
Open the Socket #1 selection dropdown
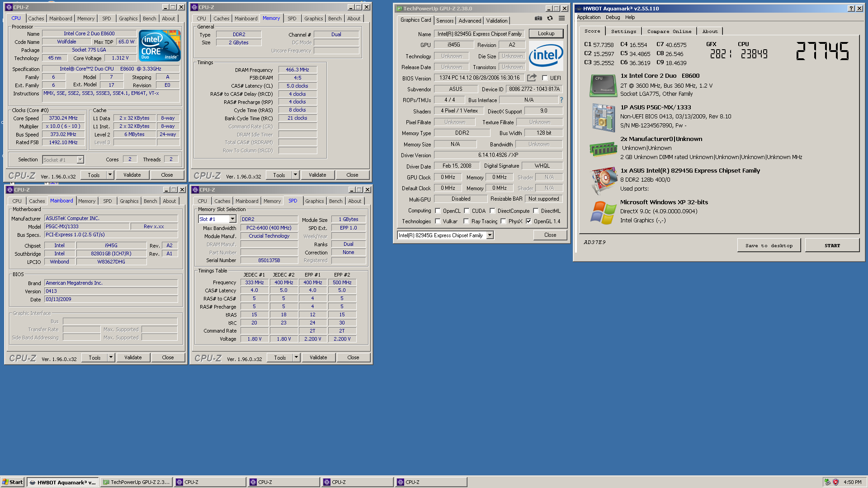pyautogui.click(x=80, y=160)
